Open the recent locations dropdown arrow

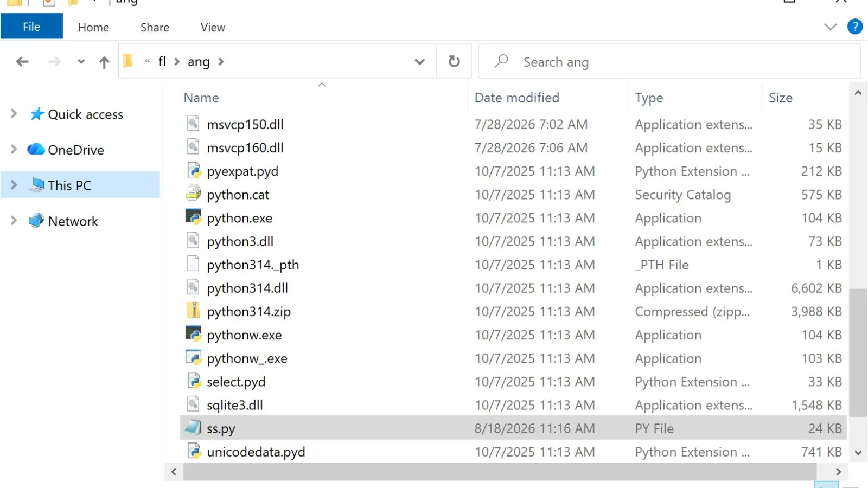pyautogui.click(x=81, y=62)
